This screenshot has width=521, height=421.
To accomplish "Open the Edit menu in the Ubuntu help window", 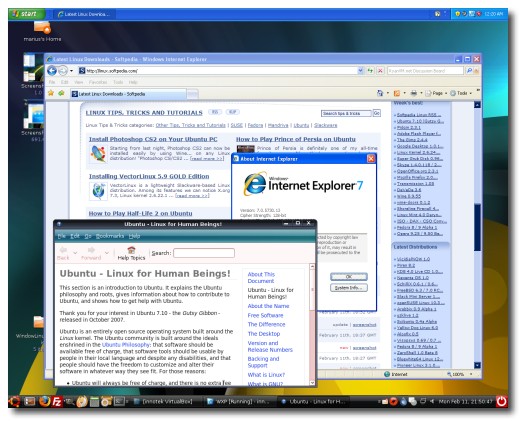I will (x=75, y=236).
